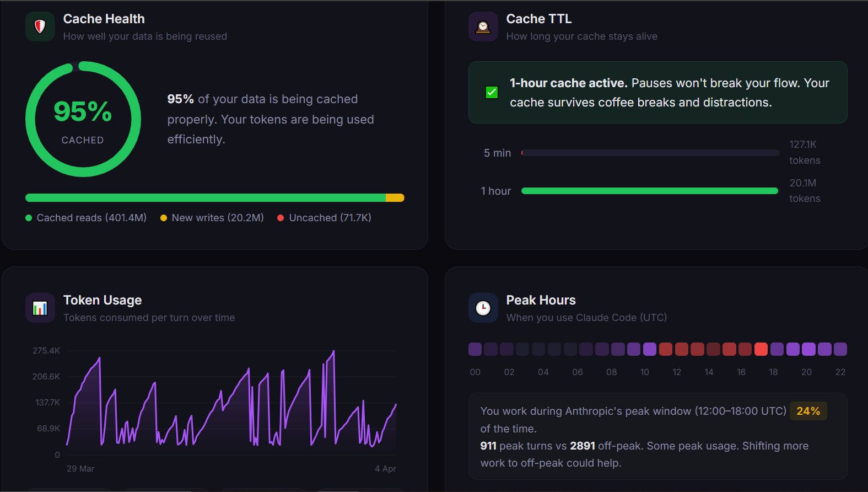The image size is (868, 492).
Task: Click the Cache TTL clock icon
Action: coord(483,26)
